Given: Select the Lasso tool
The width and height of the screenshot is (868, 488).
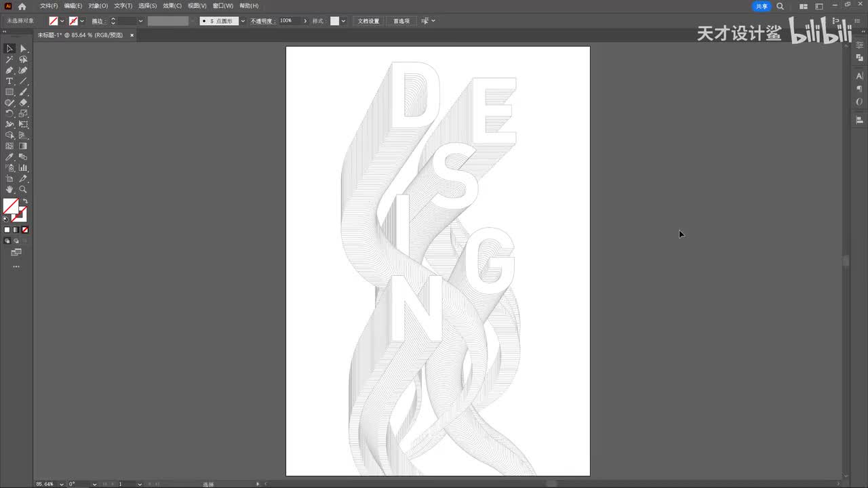Looking at the screenshot, I should tap(23, 60).
